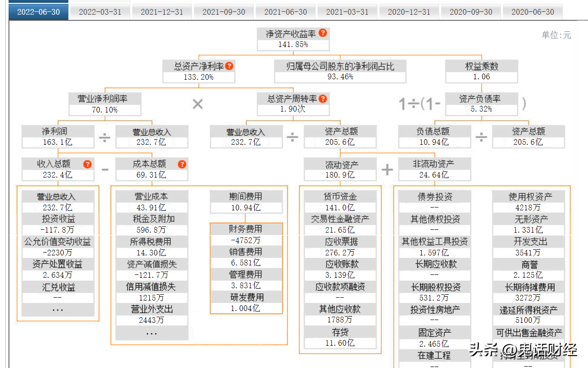588x368 pixels.
Task: Open the 2020-12-31 period tab
Action: pyautogui.click(x=409, y=12)
